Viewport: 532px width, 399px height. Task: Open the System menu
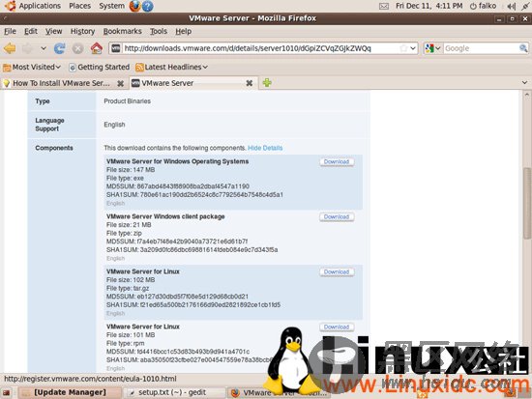(x=111, y=6)
